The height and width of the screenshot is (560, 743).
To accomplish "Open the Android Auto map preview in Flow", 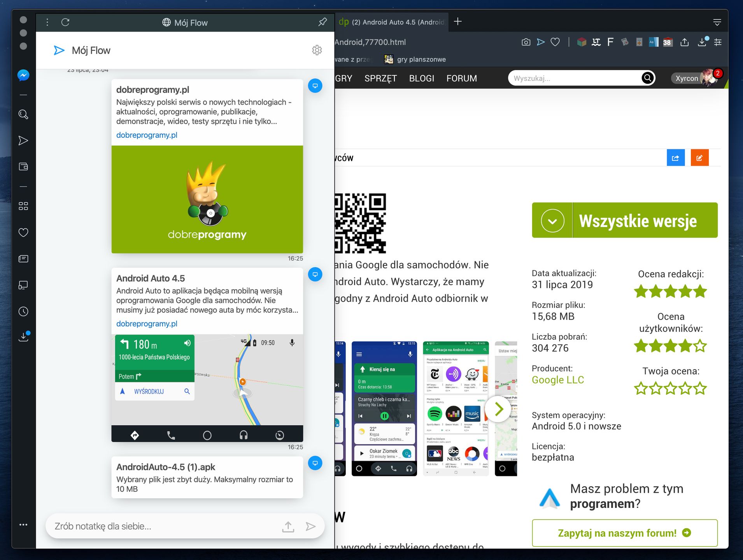I will pyautogui.click(x=207, y=388).
